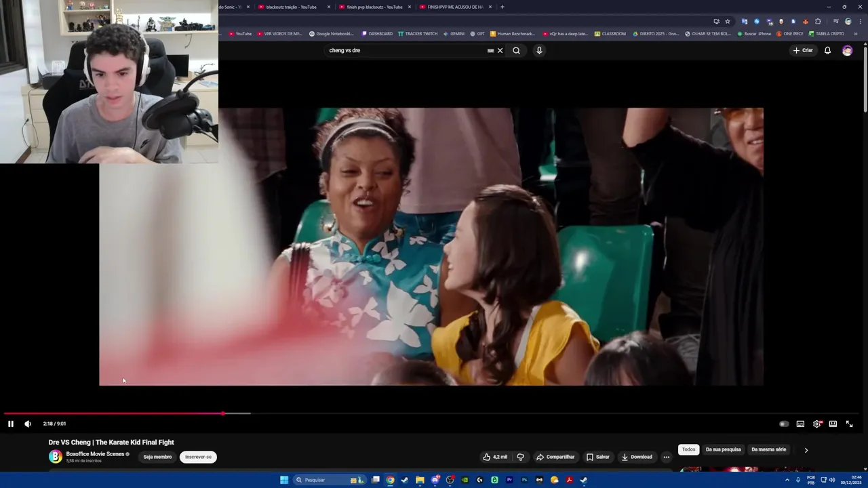Open the CLASSROOM bookmark
Screen dimensions: 868x488
pyautogui.click(x=610, y=33)
